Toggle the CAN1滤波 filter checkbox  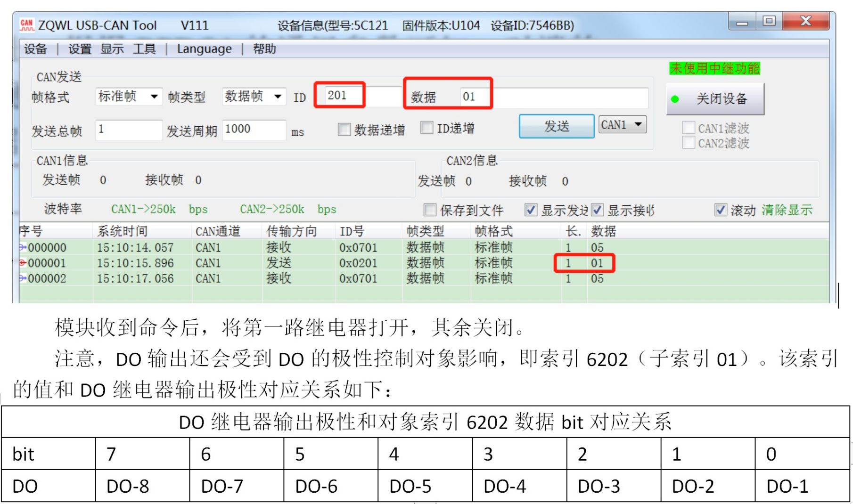pos(689,128)
